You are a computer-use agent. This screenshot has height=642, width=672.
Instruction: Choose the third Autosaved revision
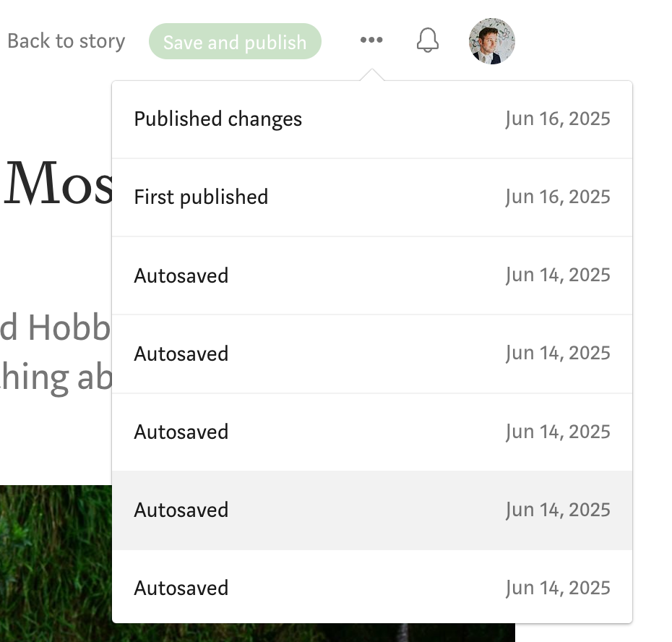[372, 432]
